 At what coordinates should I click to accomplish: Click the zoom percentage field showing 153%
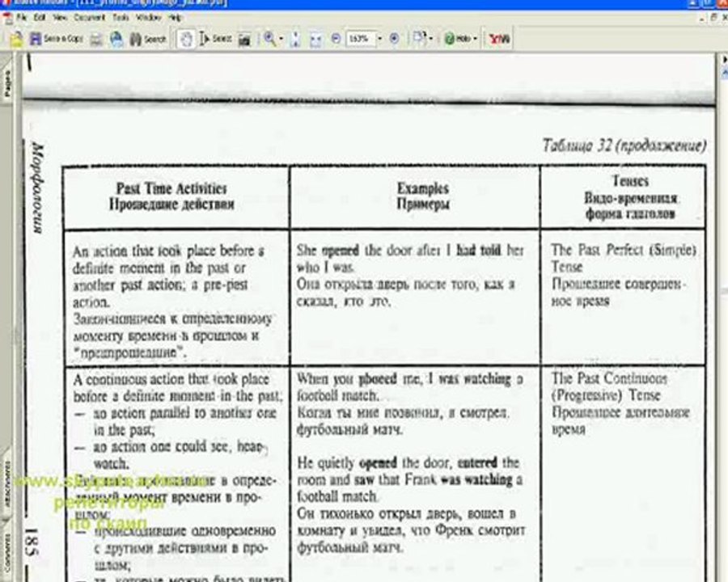[x=360, y=39]
